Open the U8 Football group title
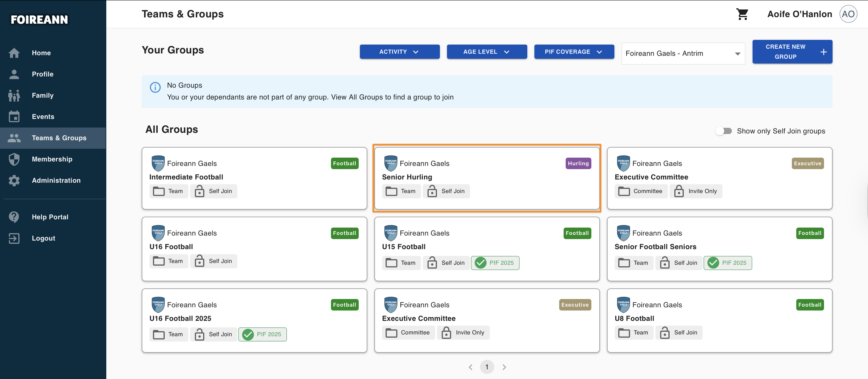The image size is (868, 379). (634, 319)
